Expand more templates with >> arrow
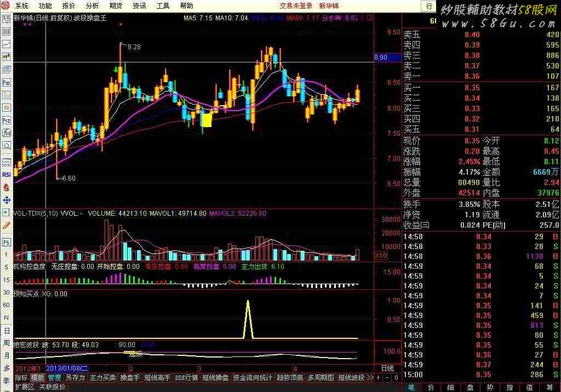The height and width of the screenshot is (392, 561). point(370,377)
